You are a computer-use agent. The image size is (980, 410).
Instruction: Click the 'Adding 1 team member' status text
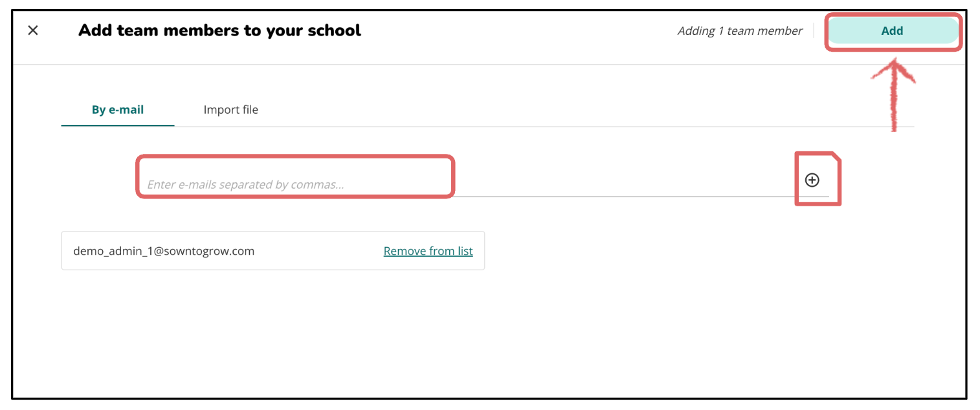pos(740,30)
